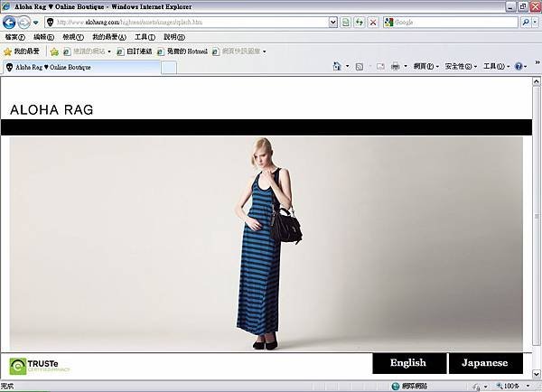Click the Home icon in command bar

337,66
